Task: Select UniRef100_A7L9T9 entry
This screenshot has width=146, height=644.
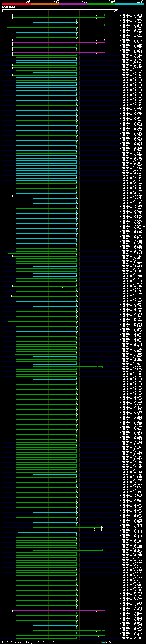Action: [131, 296]
